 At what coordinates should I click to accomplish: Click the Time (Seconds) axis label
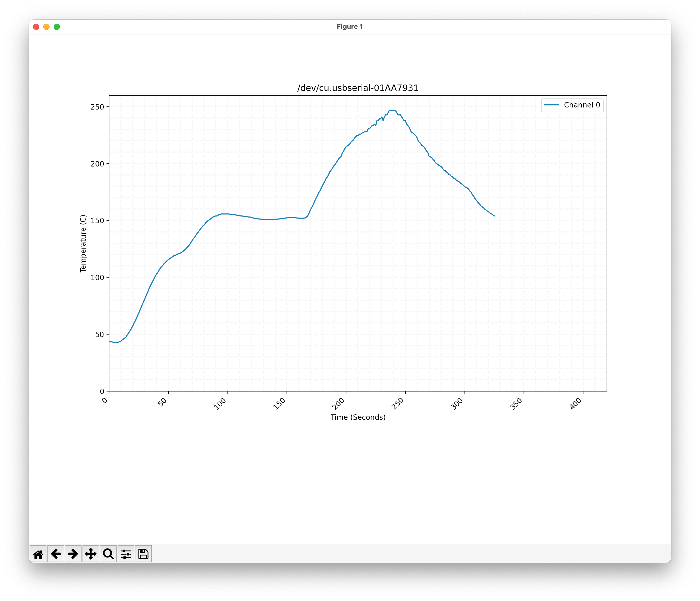point(358,417)
